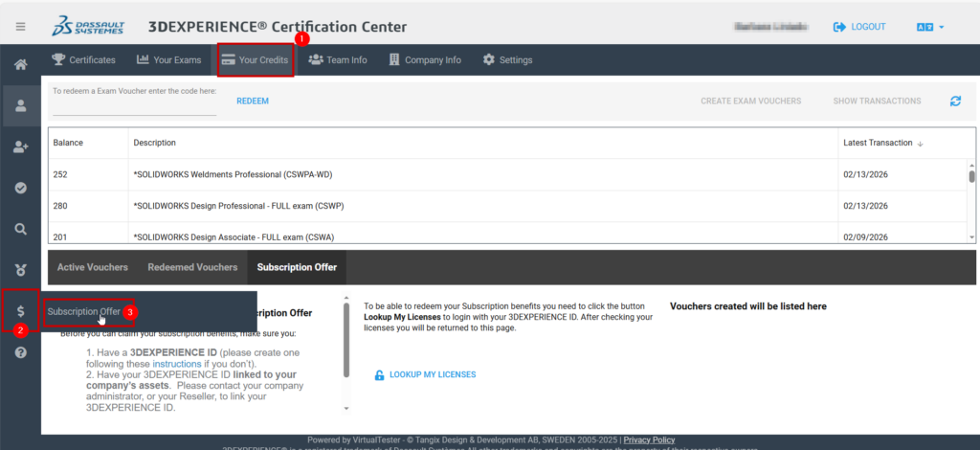Click balance value 280

[x=60, y=206]
